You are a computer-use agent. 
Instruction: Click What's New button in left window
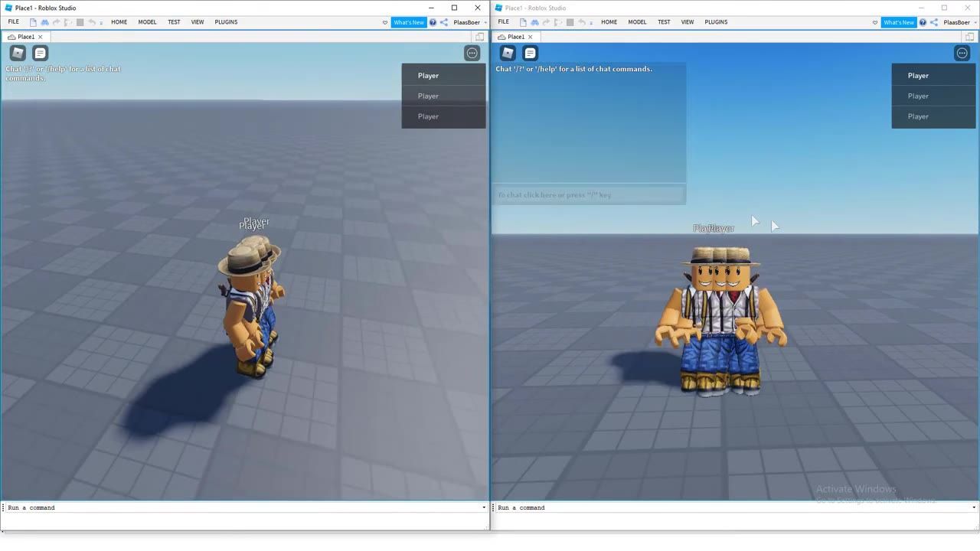pos(409,22)
